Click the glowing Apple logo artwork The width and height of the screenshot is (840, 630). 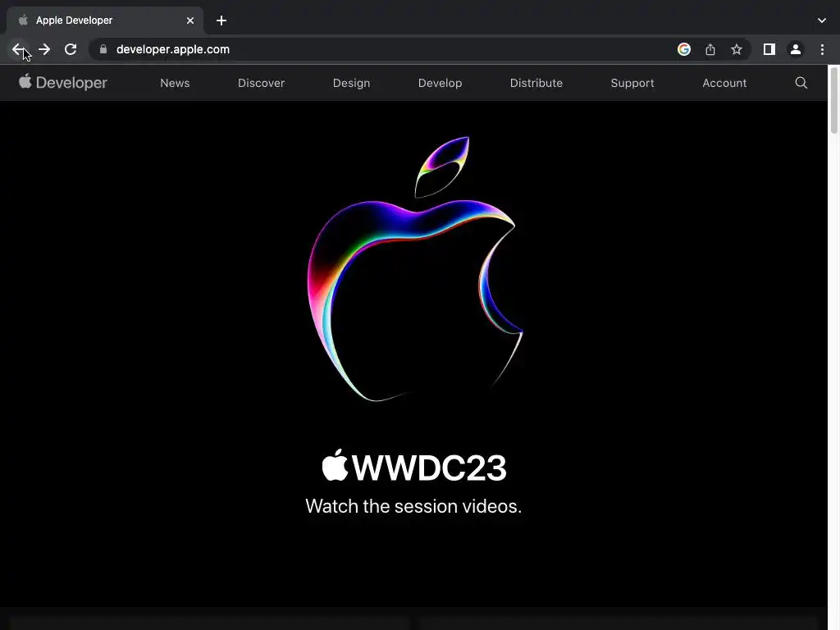[x=415, y=269]
